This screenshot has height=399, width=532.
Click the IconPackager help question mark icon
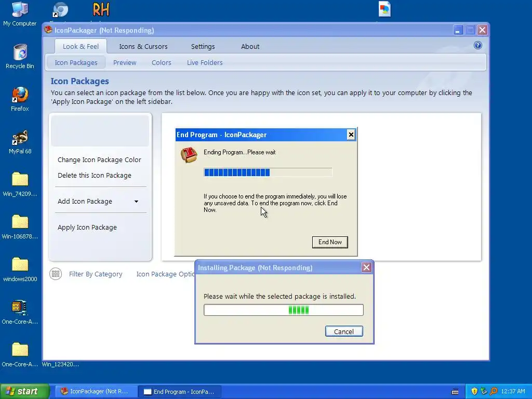coord(478,45)
